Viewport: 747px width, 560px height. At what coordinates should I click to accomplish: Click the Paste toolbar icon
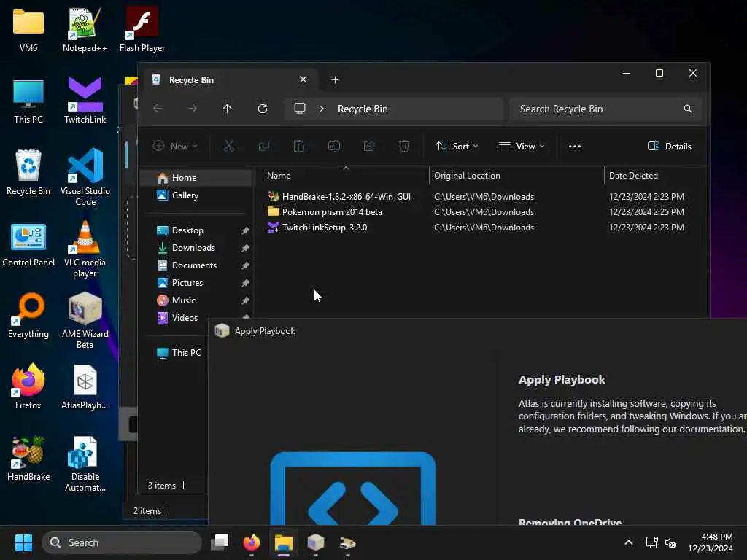tap(298, 146)
